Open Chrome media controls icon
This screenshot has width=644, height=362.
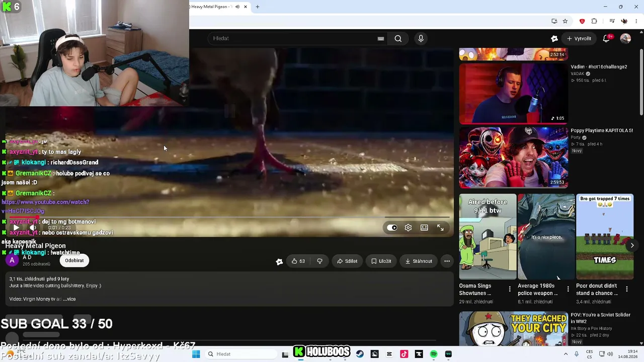coord(612,21)
